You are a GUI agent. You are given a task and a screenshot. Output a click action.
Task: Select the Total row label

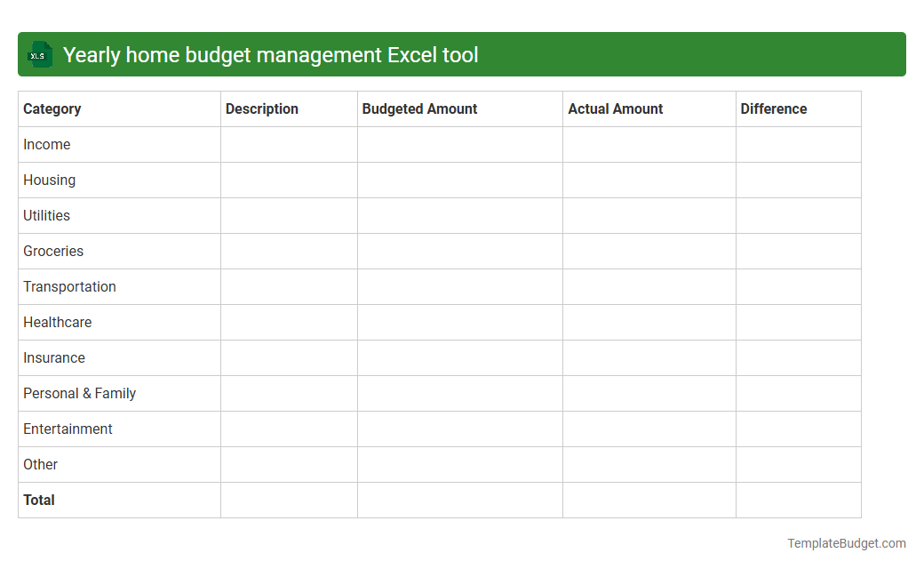click(x=39, y=500)
